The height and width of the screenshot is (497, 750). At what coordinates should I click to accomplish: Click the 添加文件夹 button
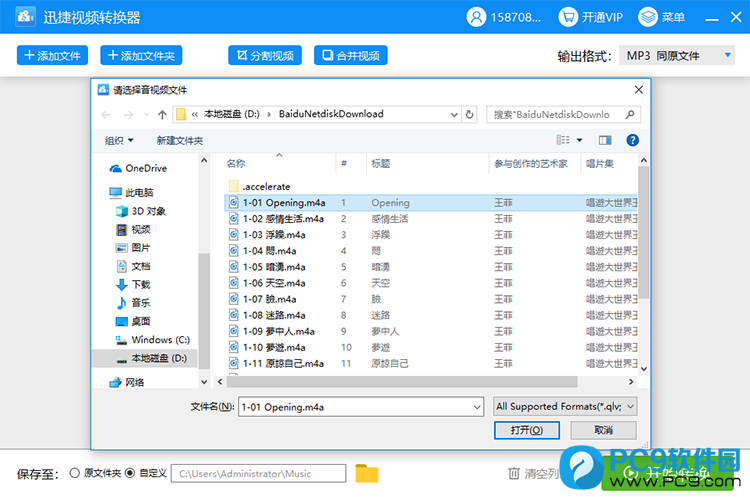tap(141, 55)
